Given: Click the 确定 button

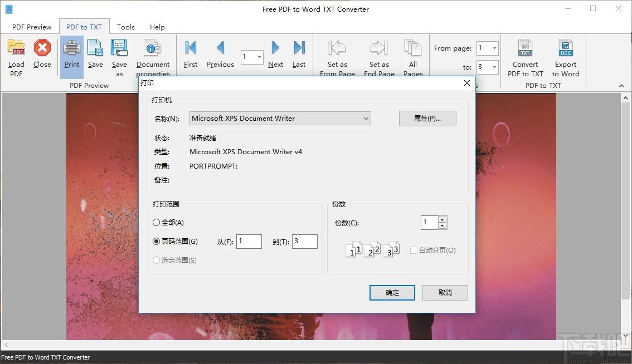Looking at the screenshot, I should 392,293.
